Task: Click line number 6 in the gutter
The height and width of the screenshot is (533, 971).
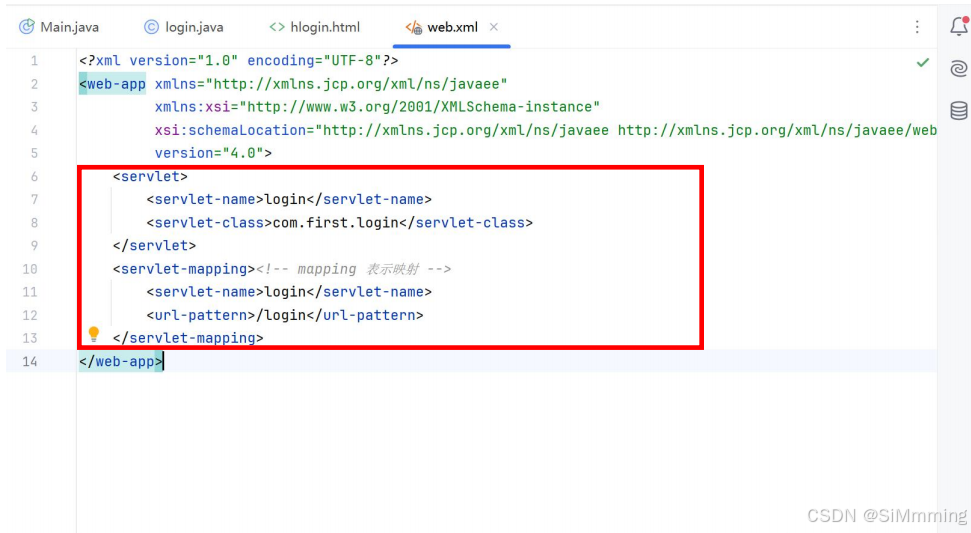Action: tap(34, 176)
